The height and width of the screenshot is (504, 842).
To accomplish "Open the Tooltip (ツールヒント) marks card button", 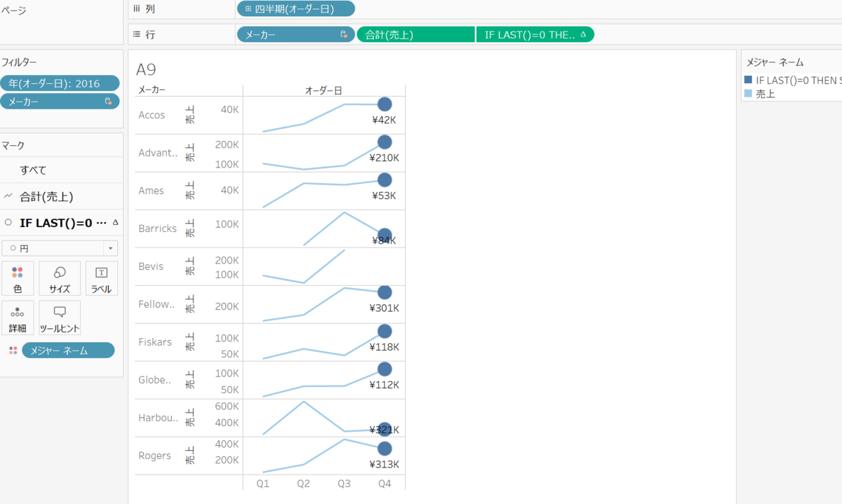I will [60, 318].
